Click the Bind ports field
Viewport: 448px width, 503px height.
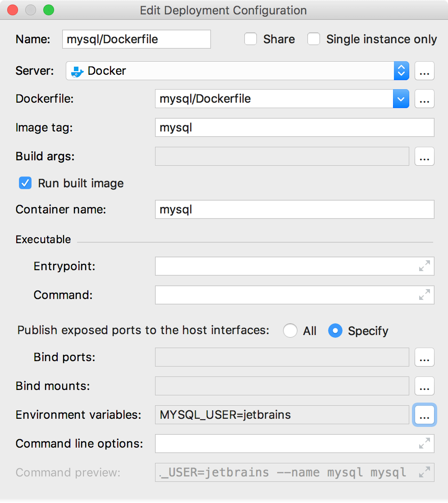pos(282,357)
